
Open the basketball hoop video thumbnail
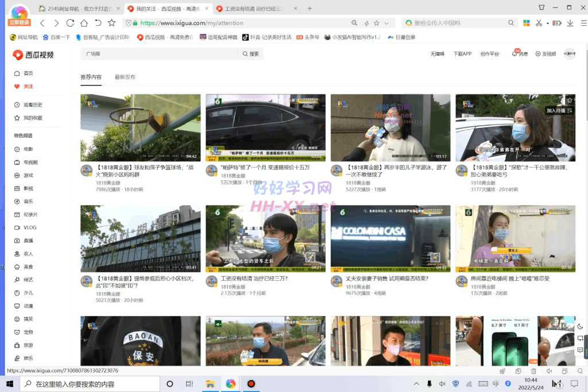[x=141, y=127]
